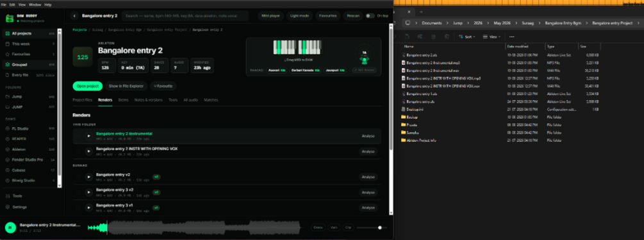
Task: Switch to the Stems tab
Action: [x=123, y=100]
